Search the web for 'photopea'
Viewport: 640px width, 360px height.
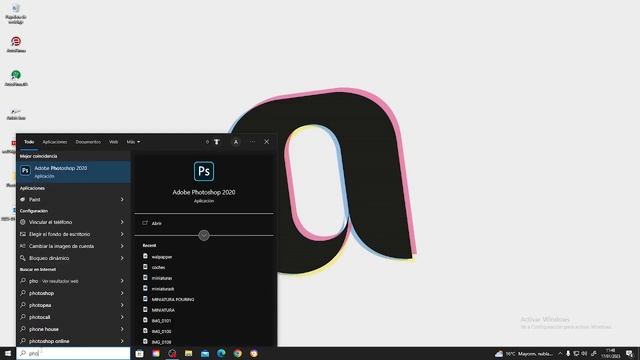pyautogui.click(x=73, y=305)
